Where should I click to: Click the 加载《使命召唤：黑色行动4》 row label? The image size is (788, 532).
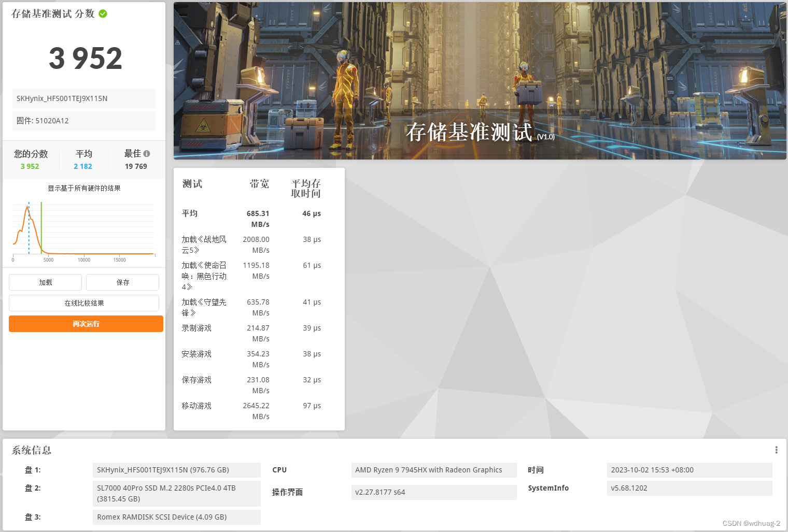[x=204, y=276]
